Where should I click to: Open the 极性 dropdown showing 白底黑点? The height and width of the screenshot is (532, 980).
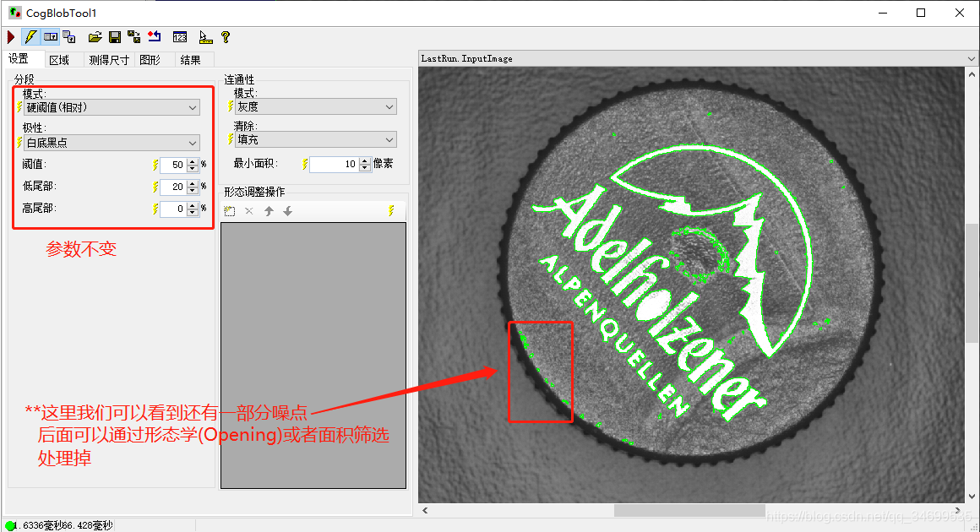112,143
